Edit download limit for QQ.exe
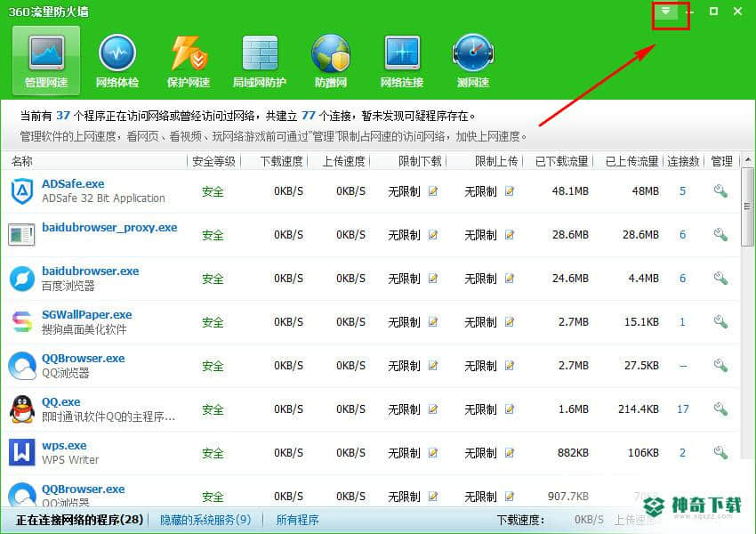Image resolution: width=756 pixels, height=534 pixels. [x=433, y=409]
